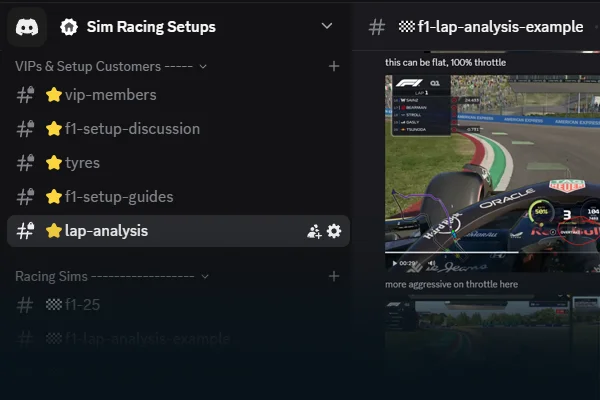
Task: Open the f1-setup-guides channel
Action: click(x=178, y=197)
